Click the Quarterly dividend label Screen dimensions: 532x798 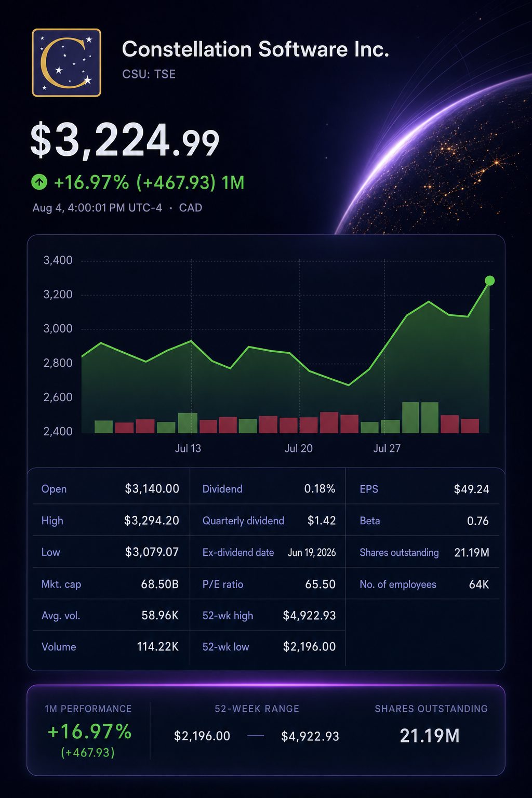click(243, 521)
